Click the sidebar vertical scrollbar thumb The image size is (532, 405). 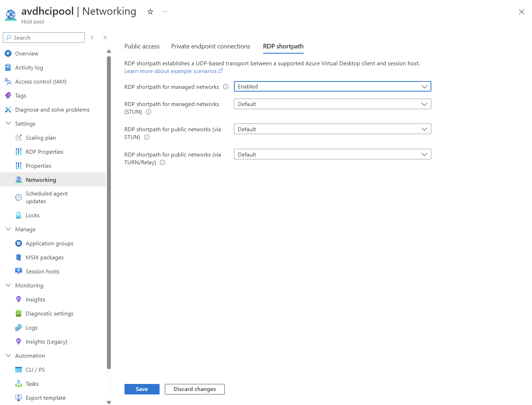click(x=109, y=213)
